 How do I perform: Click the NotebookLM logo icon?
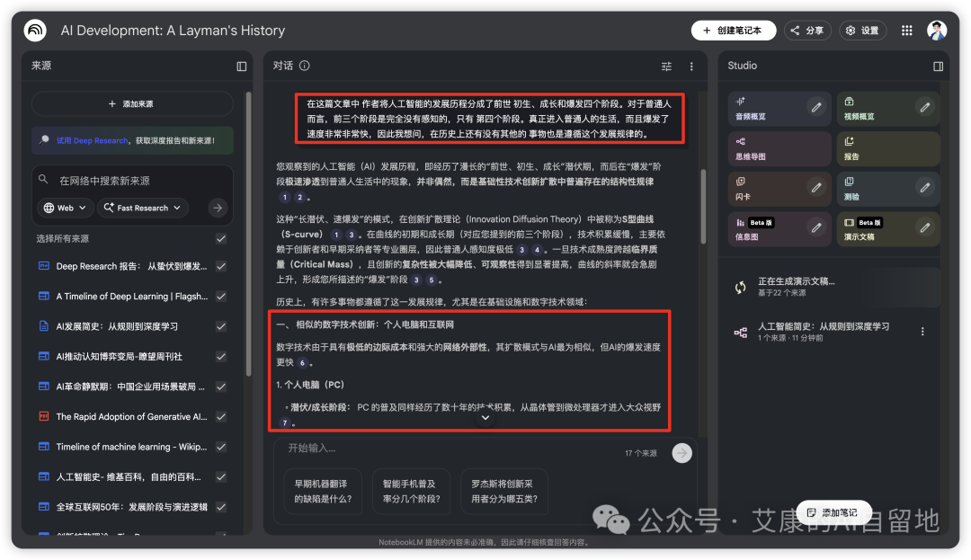point(35,31)
